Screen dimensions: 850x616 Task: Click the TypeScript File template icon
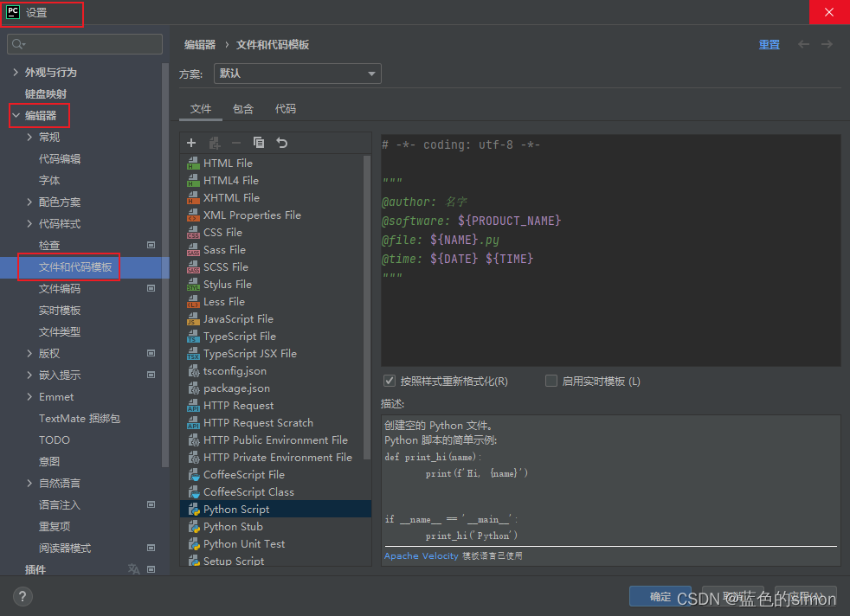click(x=194, y=337)
